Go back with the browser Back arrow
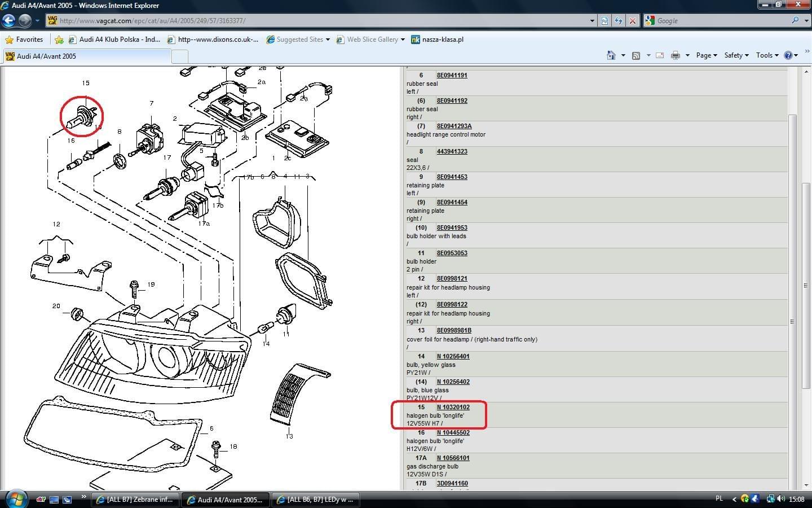This screenshot has height=508, width=812. (x=8, y=21)
